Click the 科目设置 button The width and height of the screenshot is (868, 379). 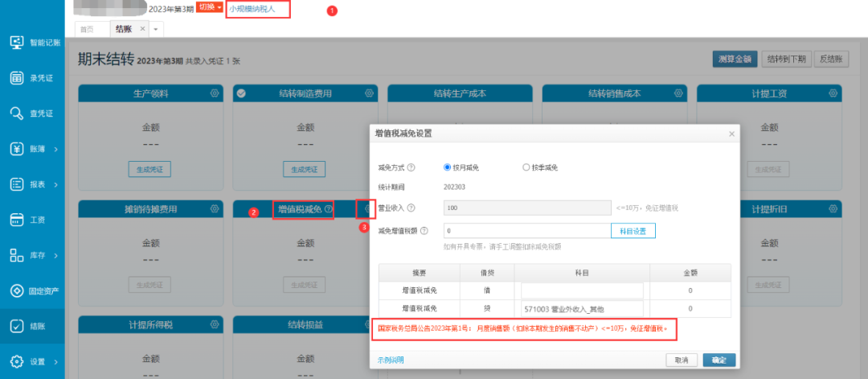click(633, 230)
